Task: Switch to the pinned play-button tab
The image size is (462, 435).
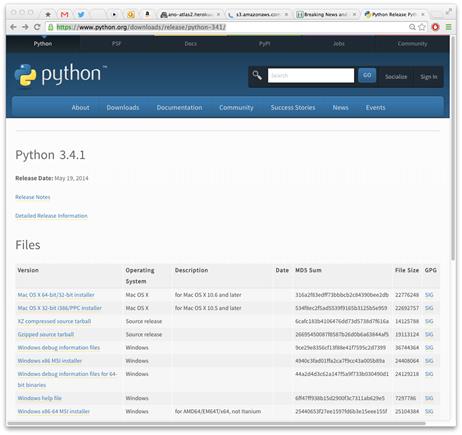Action: [114, 14]
